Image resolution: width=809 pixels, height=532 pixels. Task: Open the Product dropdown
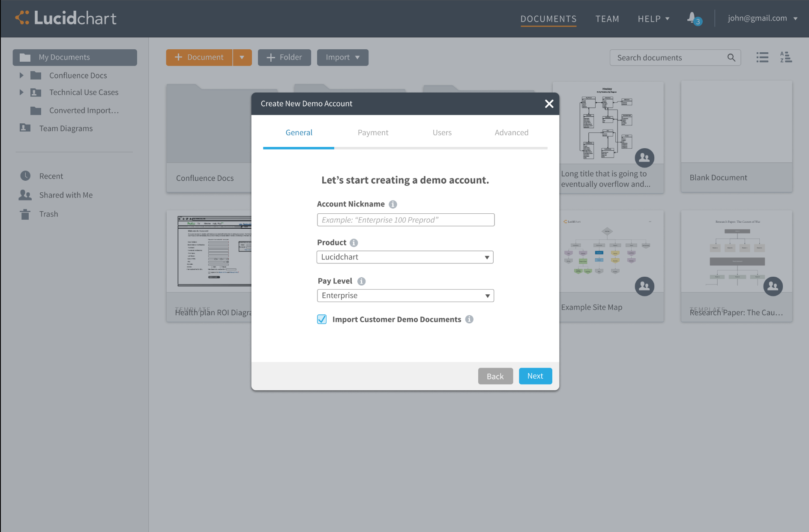405,257
